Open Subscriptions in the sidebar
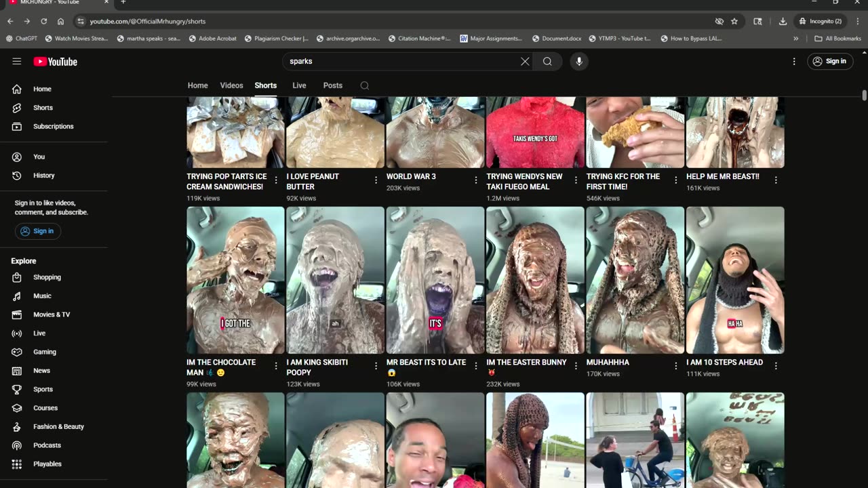Viewport: 868px width, 488px height. (x=54, y=126)
